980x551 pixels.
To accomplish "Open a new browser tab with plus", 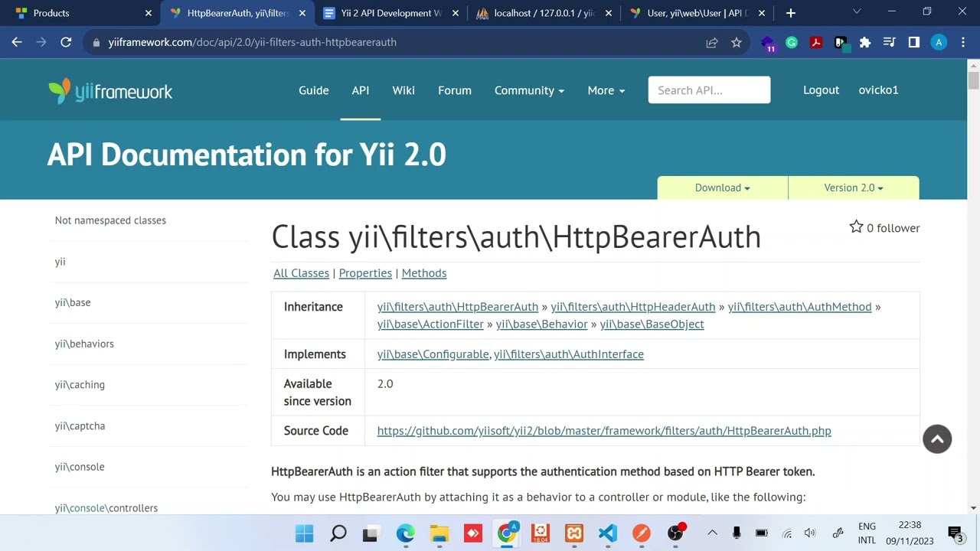I will click(x=791, y=13).
